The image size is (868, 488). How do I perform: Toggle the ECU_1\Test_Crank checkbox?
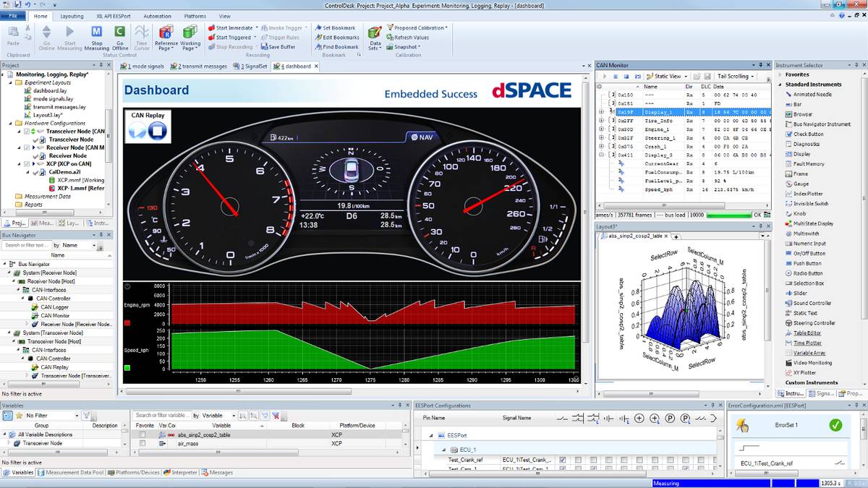(562, 460)
